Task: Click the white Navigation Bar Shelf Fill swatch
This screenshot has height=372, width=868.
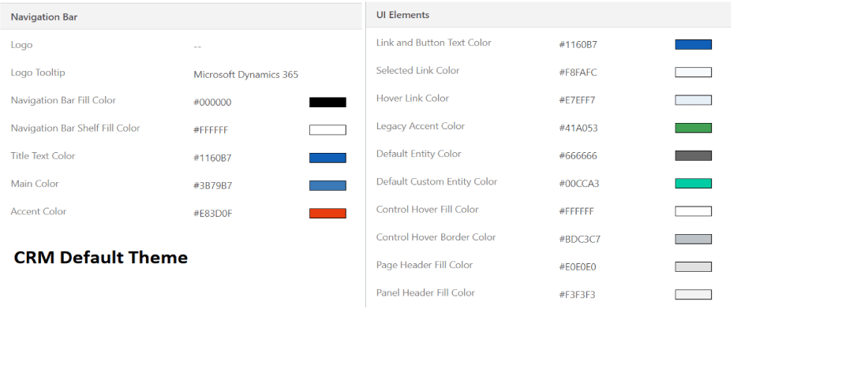Action: [327, 130]
